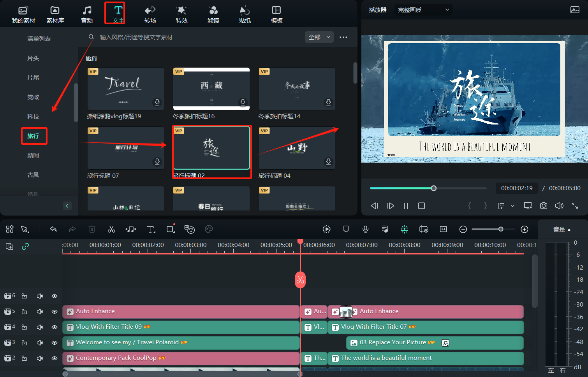Click the player progress slider handle

(433, 188)
